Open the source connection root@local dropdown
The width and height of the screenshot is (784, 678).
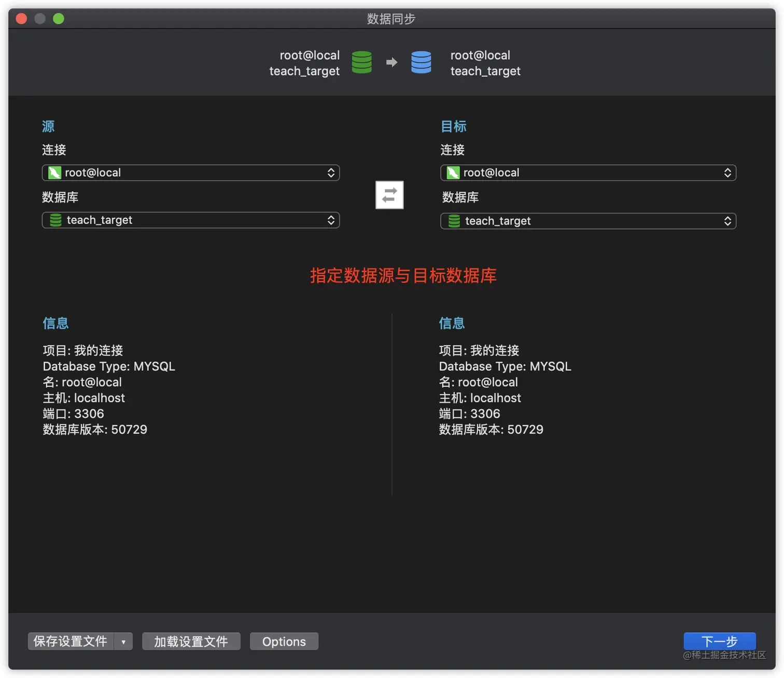click(191, 173)
